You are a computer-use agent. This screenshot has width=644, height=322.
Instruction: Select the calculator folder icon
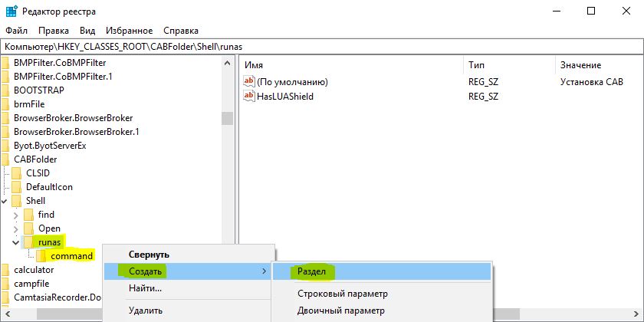(x=5, y=270)
